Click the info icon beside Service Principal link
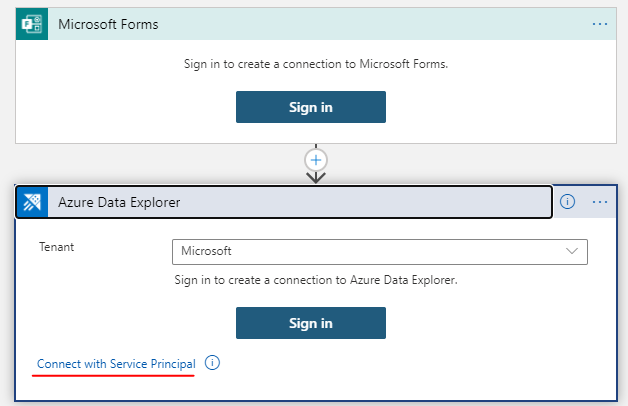The height and width of the screenshot is (406, 628). [x=212, y=363]
